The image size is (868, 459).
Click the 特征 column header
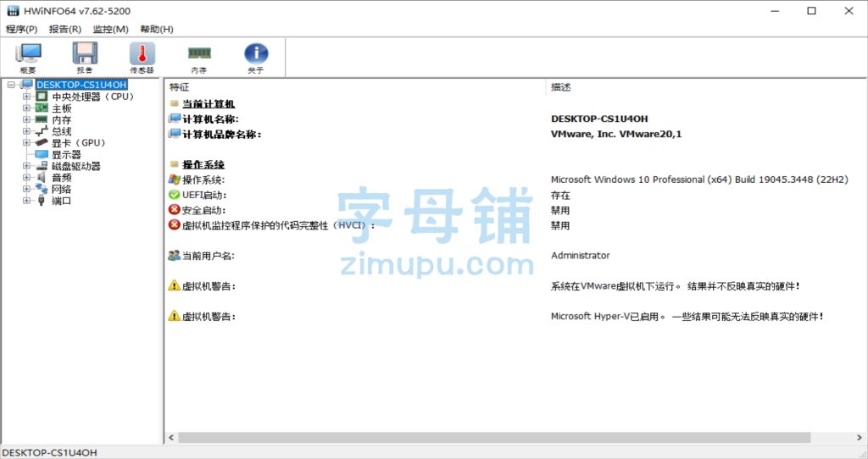(x=180, y=87)
